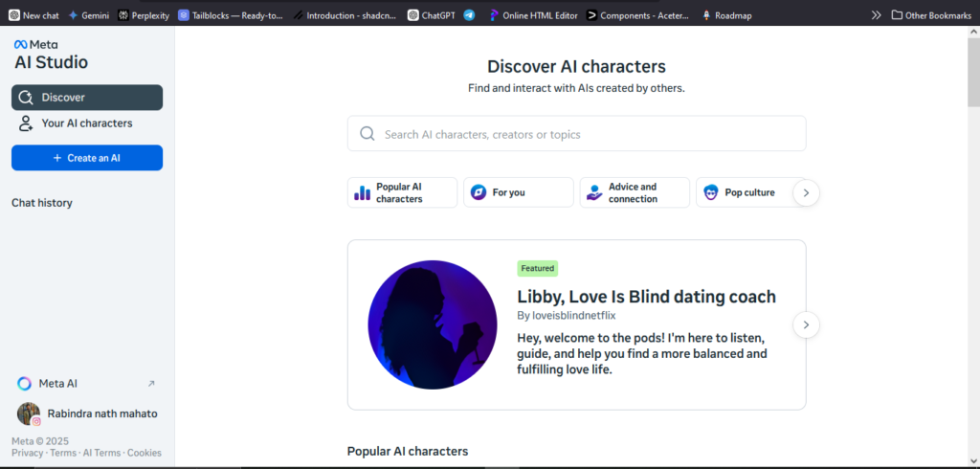Click the Advice and connection hand icon
Viewport: 980px width, 469px height.
594,192
